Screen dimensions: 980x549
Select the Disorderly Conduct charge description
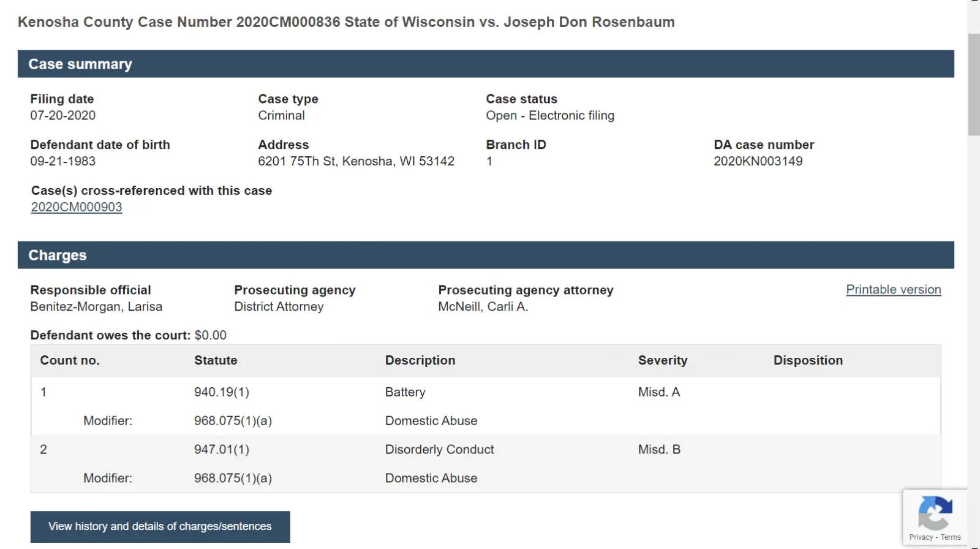pos(439,450)
